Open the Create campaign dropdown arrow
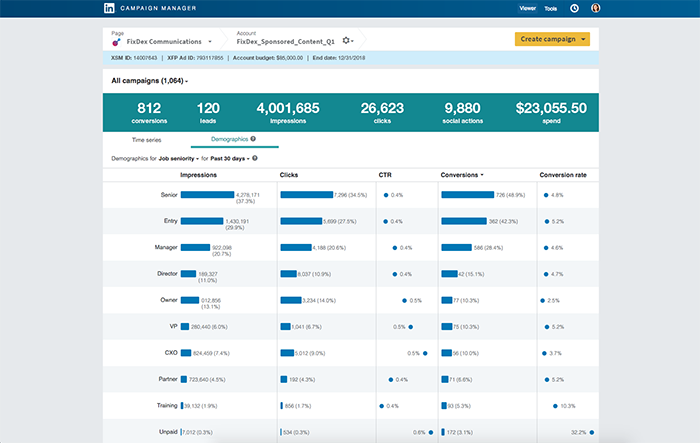The width and height of the screenshot is (700, 443). click(583, 39)
